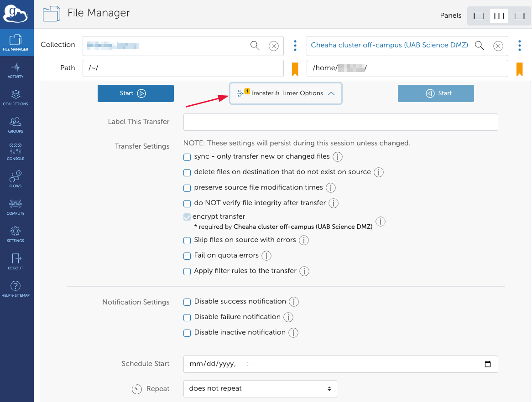Switch to single left panel layout
The height and width of the screenshot is (402, 532).
coord(479,16)
